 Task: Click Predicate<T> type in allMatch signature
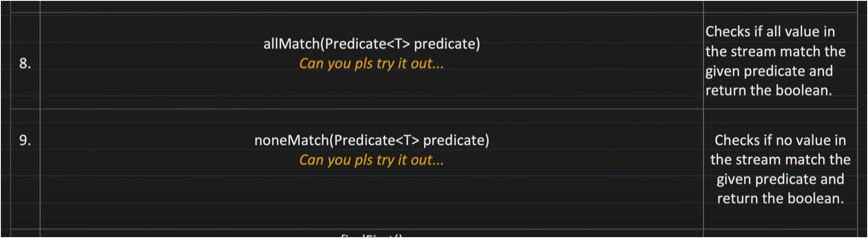click(x=367, y=44)
